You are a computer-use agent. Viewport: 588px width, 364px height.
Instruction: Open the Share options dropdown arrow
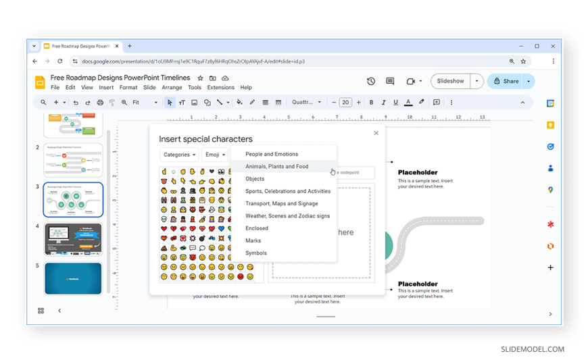[x=529, y=81]
